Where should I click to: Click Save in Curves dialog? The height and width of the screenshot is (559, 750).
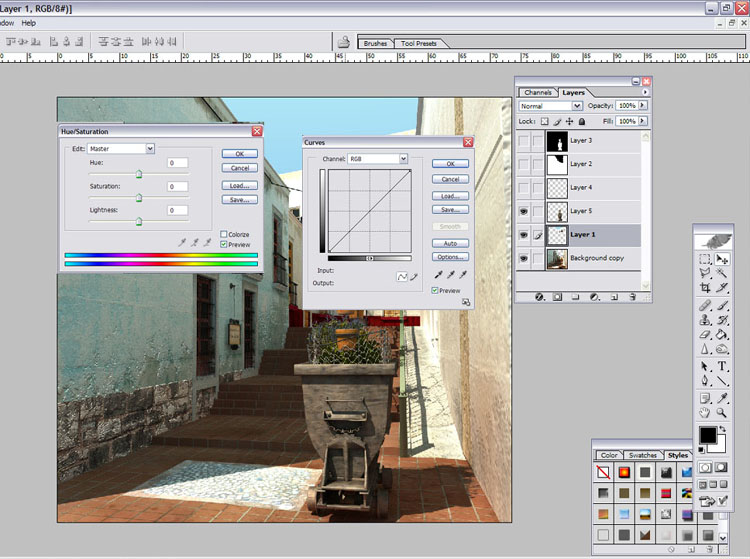[x=450, y=209]
